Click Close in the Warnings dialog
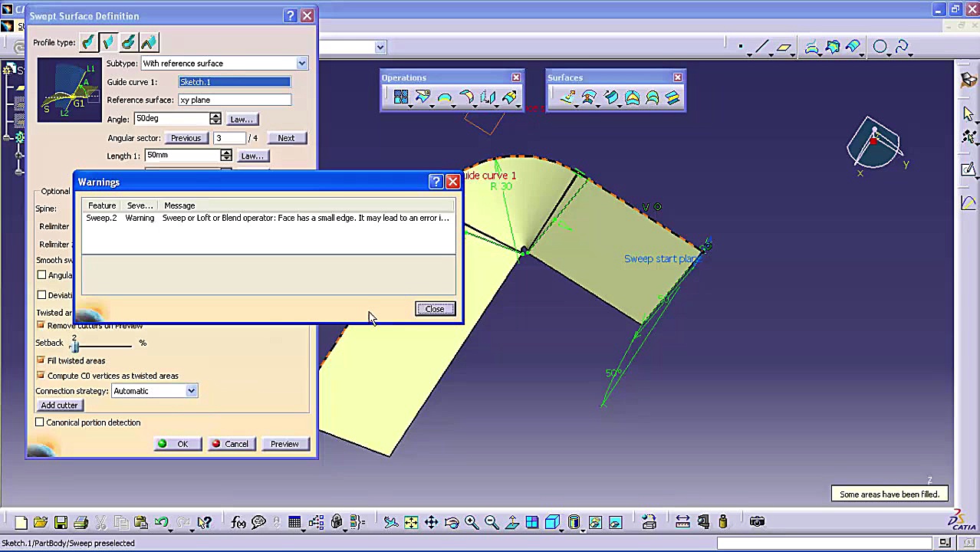Viewport: 980px width, 552px height. click(x=435, y=309)
